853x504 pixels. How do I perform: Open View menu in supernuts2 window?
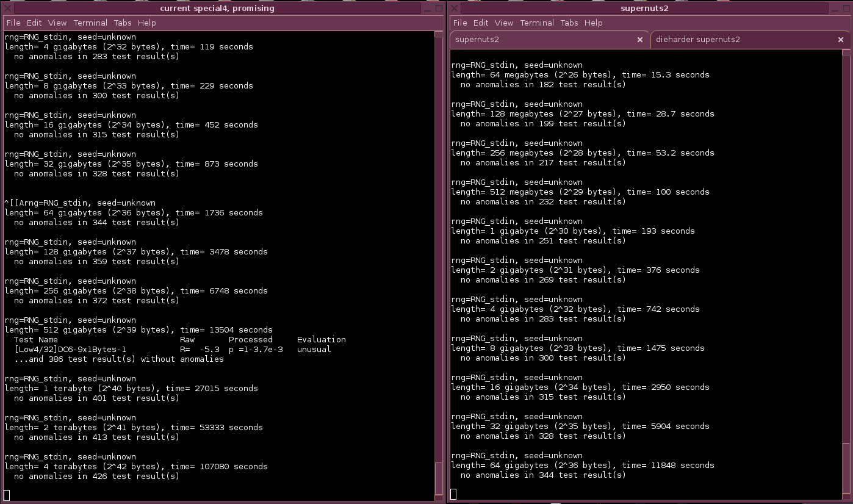(504, 23)
